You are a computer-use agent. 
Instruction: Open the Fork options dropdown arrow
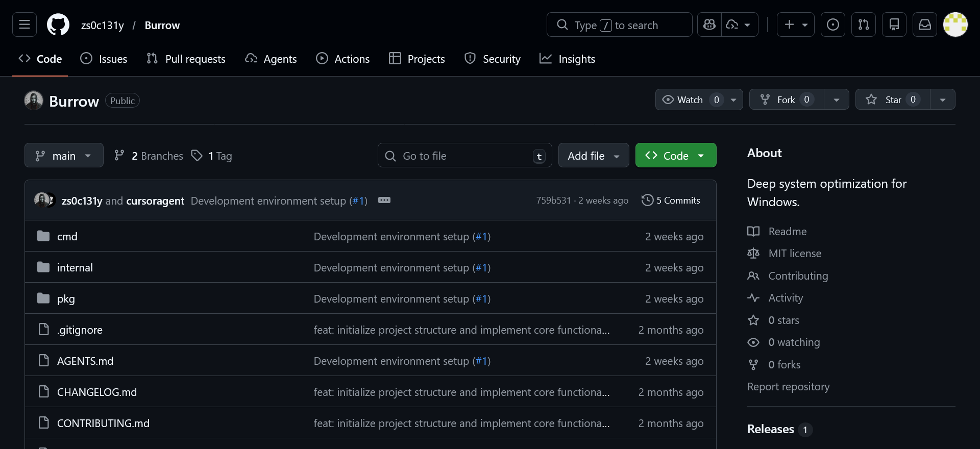pos(836,99)
